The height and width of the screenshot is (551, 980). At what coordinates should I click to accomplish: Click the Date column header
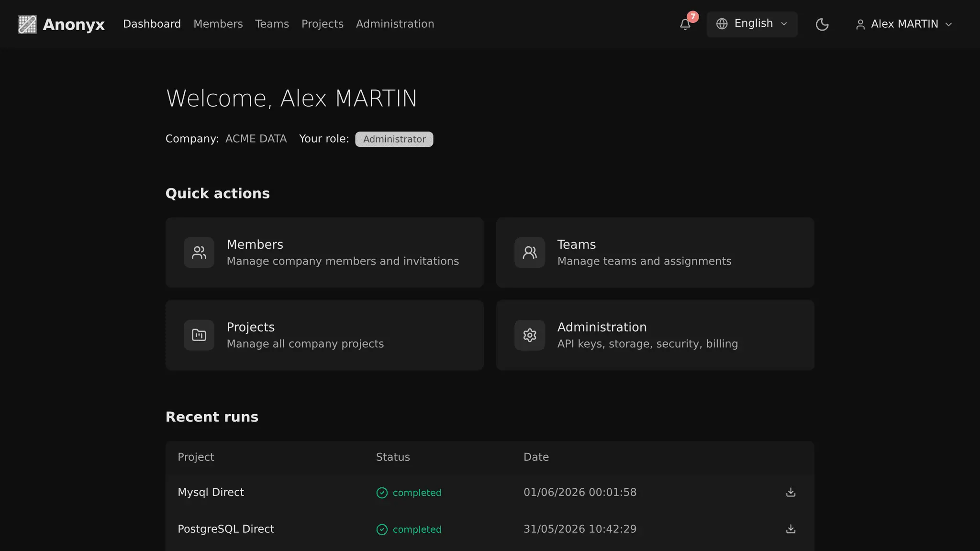[x=536, y=457]
